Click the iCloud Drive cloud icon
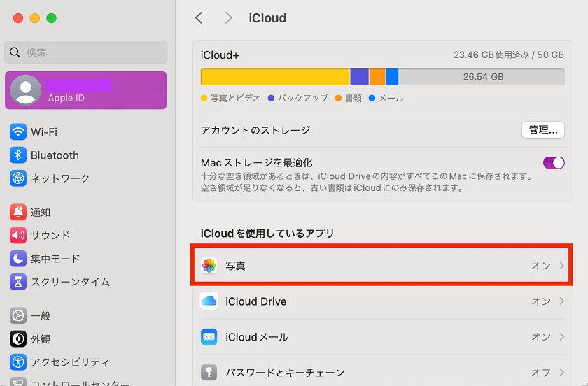Image resolution: width=588 pixels, height=386 pixels. (209, 301)
